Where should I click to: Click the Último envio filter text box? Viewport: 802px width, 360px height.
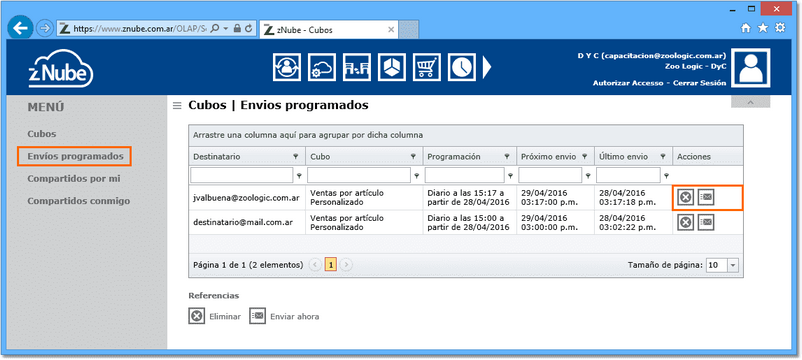628,175
